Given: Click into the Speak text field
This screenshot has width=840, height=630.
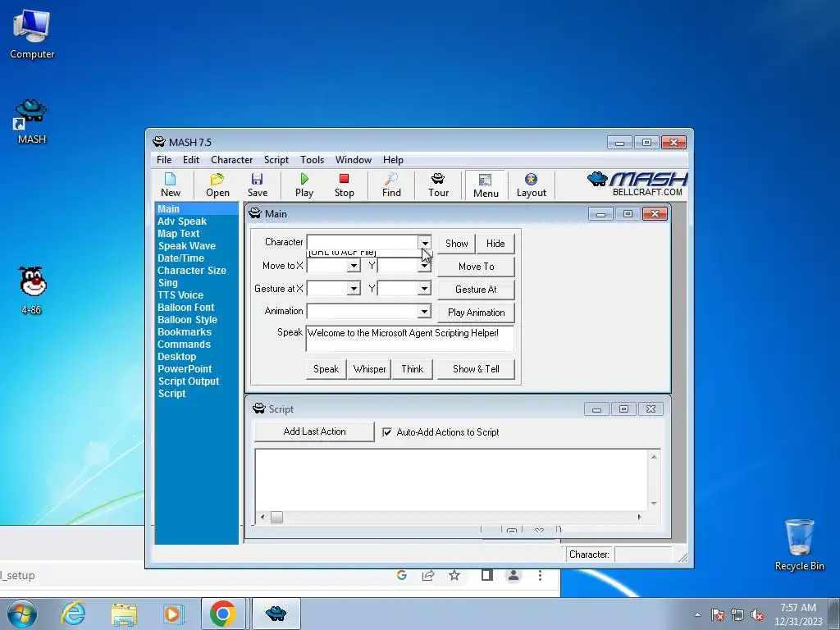Looking at the screenshot, I should tap(410, 339).
